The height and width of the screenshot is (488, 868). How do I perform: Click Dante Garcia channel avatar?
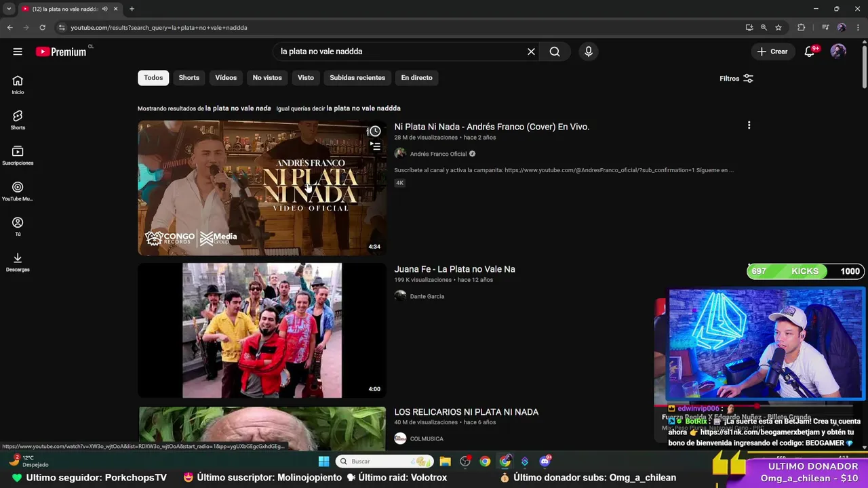point(400,296)
